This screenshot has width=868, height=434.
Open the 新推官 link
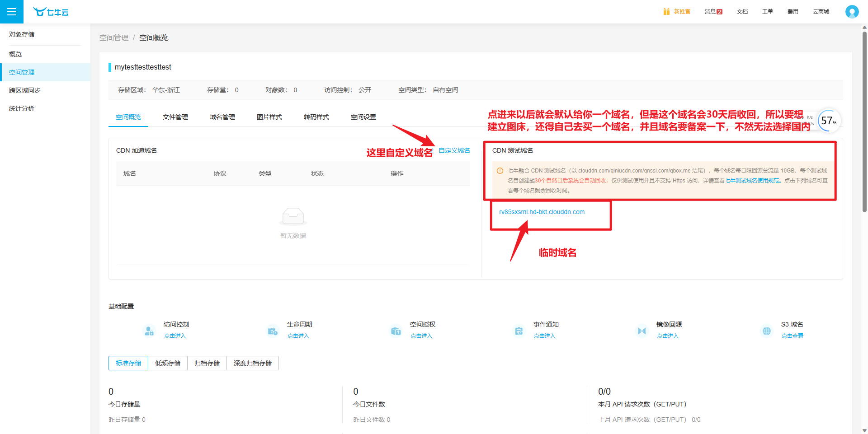tap(682, 12)
